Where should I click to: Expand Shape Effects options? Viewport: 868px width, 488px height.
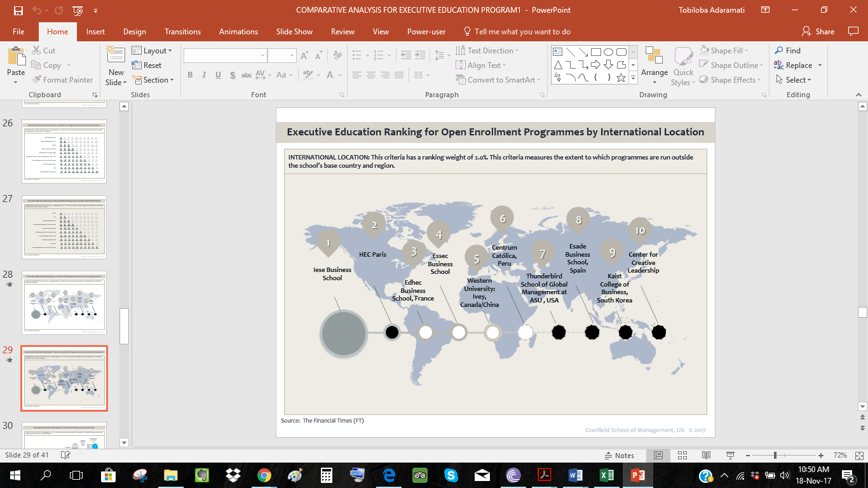coord(730,80)
